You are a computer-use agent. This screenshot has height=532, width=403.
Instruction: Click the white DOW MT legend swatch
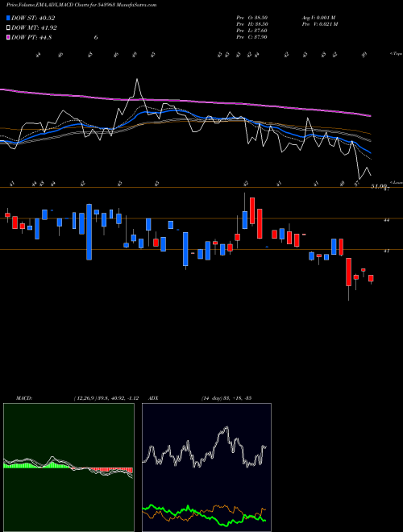point(9,28)
